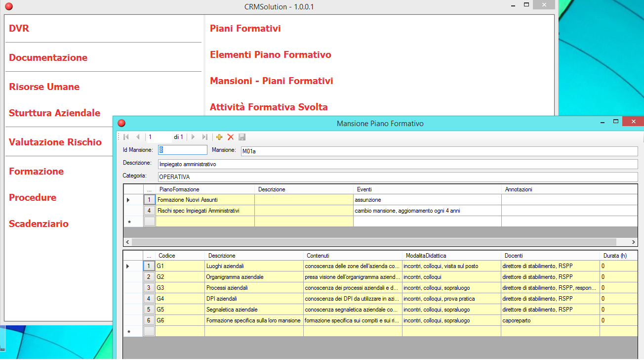Viewport: 644px width, 360px height.
Task: Click row button 1 for G1 Luoghi aziendali
Action: pos(149,266)
